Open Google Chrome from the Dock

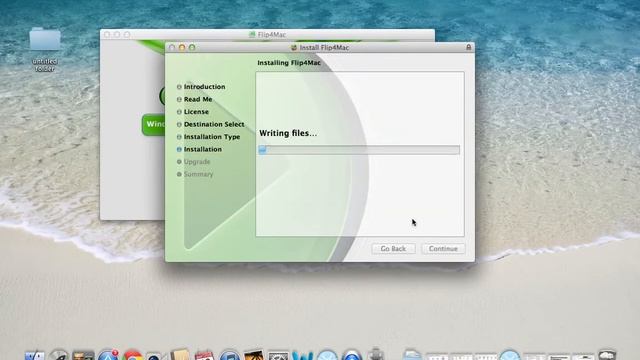pos(133,356)
